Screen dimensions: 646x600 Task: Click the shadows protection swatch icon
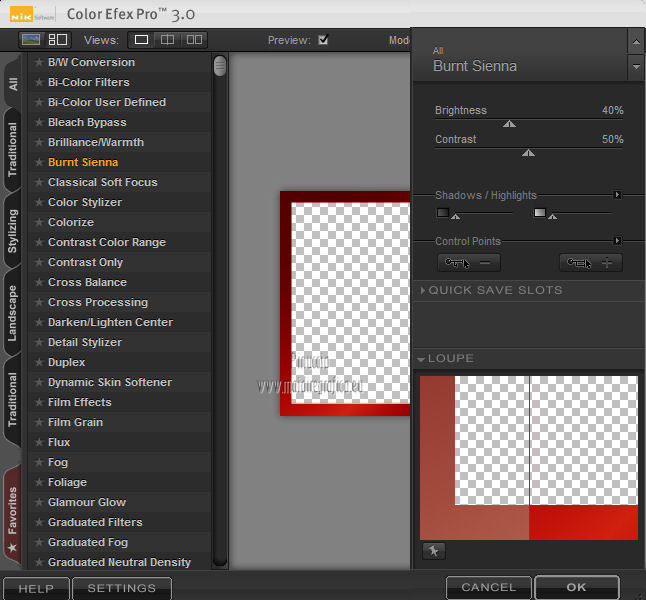pyautogui.click(x=443, y=213)
